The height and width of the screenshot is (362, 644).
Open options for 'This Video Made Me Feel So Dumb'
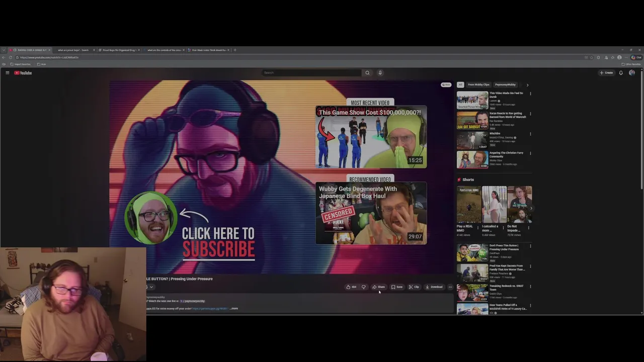[530, 94]
